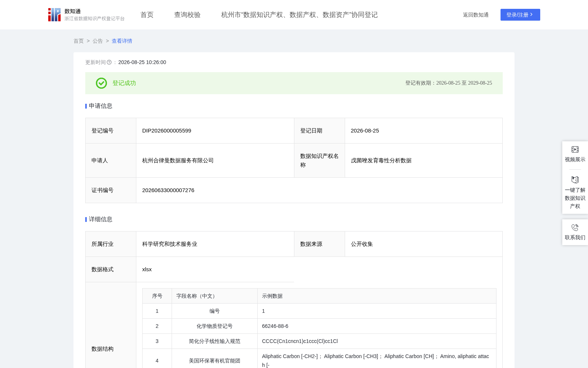The image size is (588, 368).
Task: Click the example value 66246-88-6
Action: (x=275, y=326)
